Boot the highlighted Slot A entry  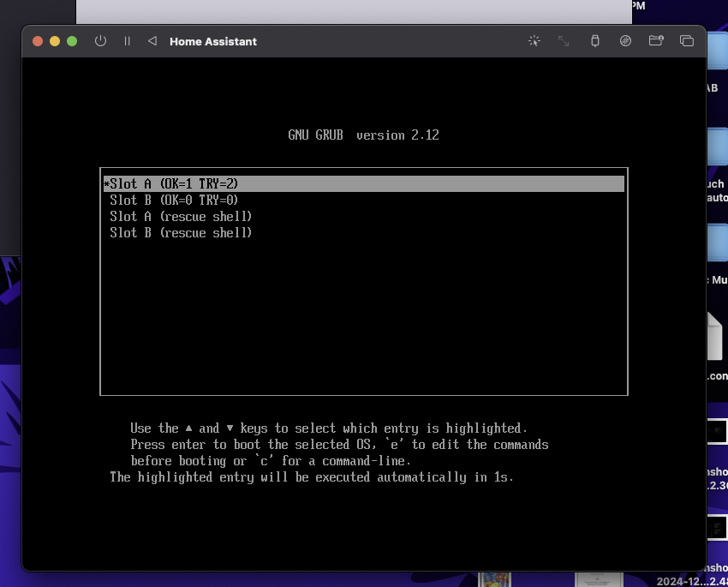(x=171, y=183)
